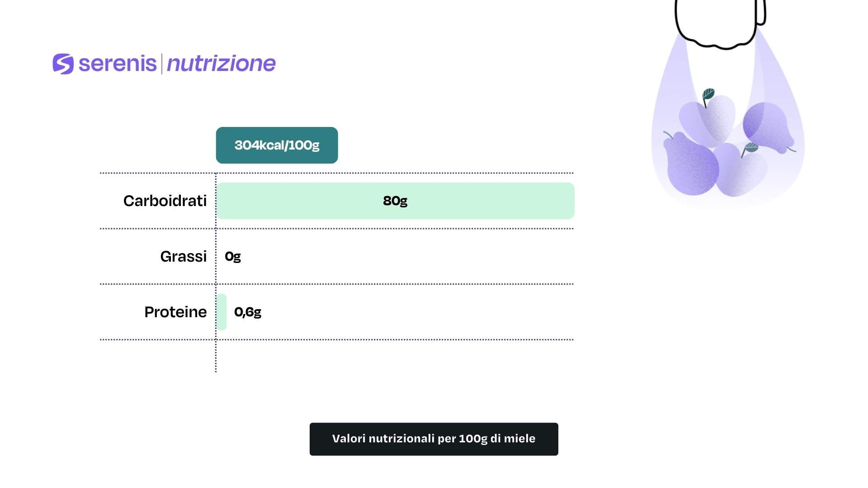Select the Carboidrati row label
Viewport: 868px width, 488px height.
[165, 201]
